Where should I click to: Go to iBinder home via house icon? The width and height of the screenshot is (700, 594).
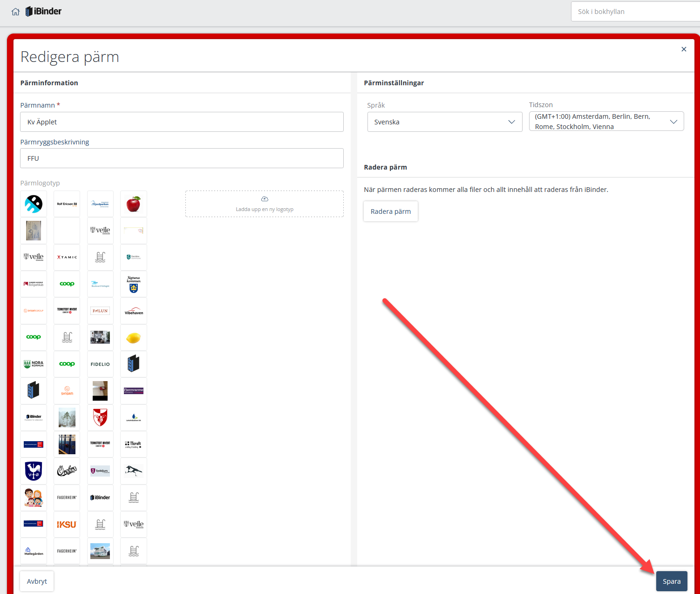point(15,12)
